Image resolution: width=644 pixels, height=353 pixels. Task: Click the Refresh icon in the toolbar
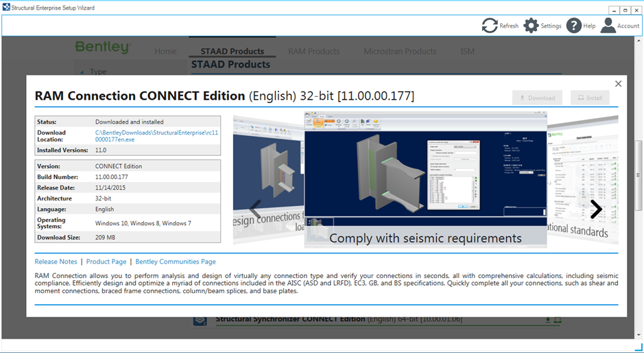(489, 25)
